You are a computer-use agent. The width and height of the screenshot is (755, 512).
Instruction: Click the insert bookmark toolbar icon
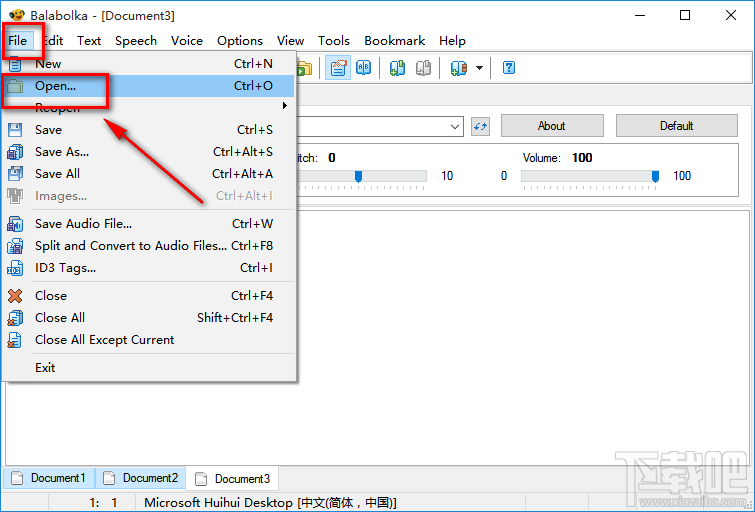[x=397, y=68]
